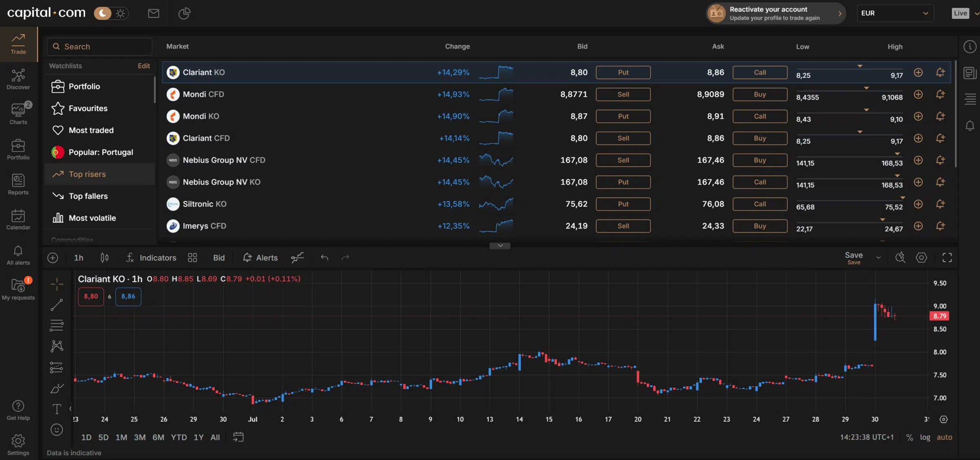
Task: Set price alert bell for Imerys CFD
Action: pyautogui.click(x=940, y=226)
